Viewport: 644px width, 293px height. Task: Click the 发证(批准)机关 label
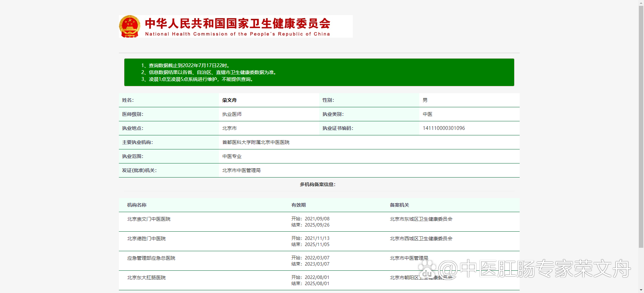pos(139,170)
